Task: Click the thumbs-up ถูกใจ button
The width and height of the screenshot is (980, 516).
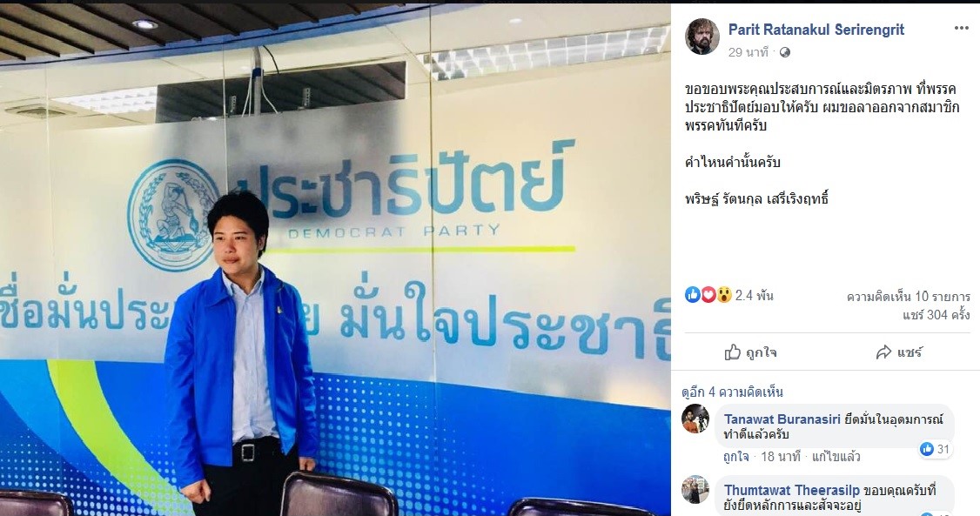Action: [x=750, y=352]
